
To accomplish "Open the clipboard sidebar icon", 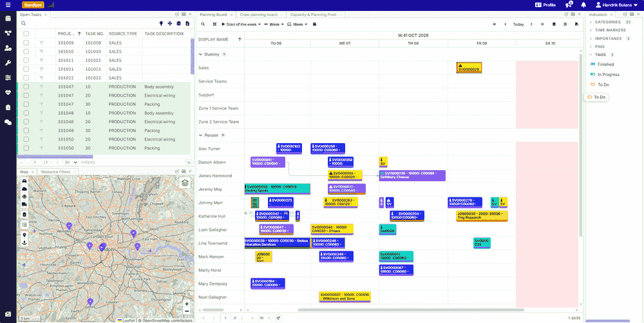I will [x=8, y=107].
